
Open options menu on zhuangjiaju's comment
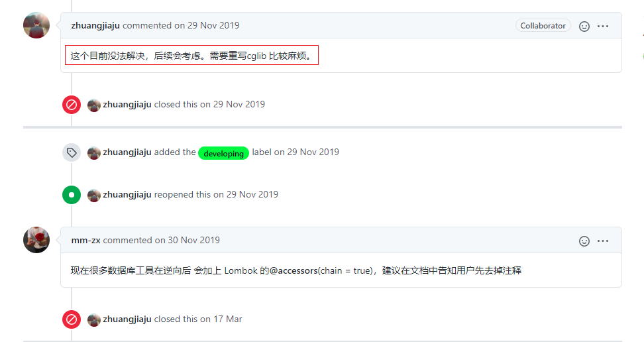(602, 27)
